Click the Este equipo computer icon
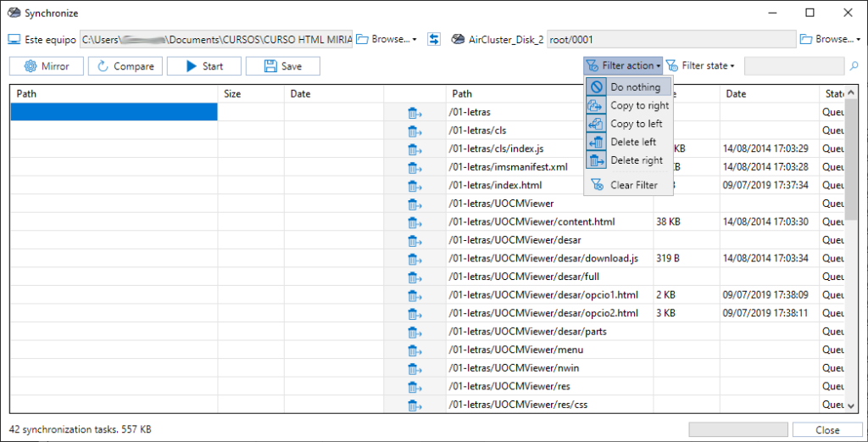This screenshot has width=868, height=442. pos(14,40)
